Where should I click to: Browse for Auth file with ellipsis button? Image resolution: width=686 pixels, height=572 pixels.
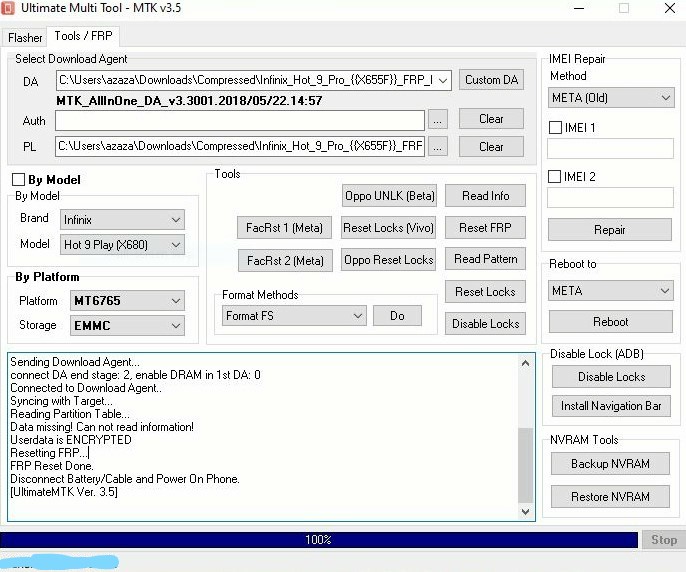click(x=438, y=119)
